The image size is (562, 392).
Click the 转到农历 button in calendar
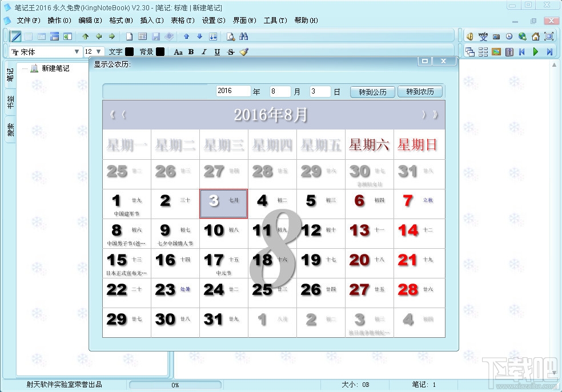[x=421, y=91]
